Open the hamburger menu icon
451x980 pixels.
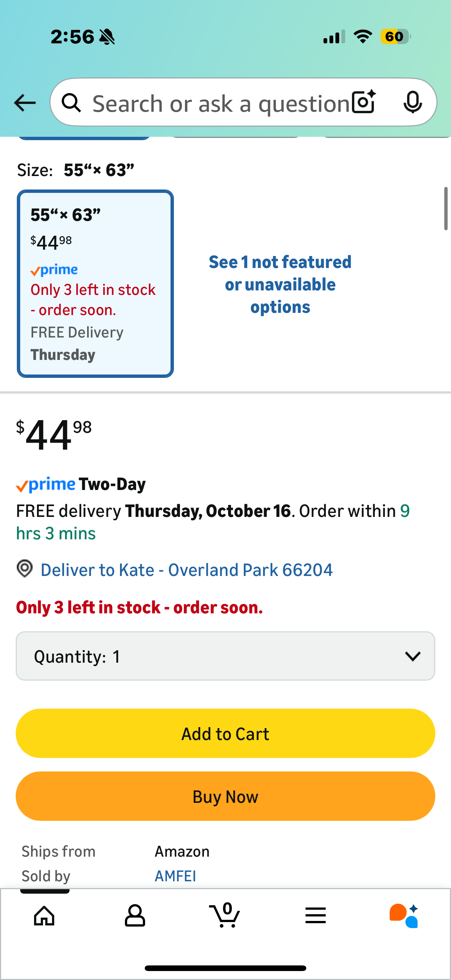[316, 915]
